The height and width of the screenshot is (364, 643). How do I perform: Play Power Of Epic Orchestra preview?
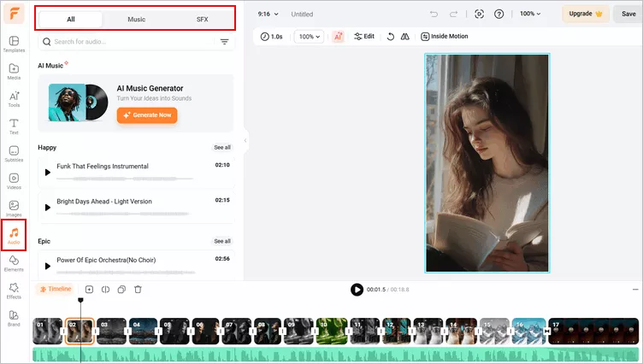48,266
